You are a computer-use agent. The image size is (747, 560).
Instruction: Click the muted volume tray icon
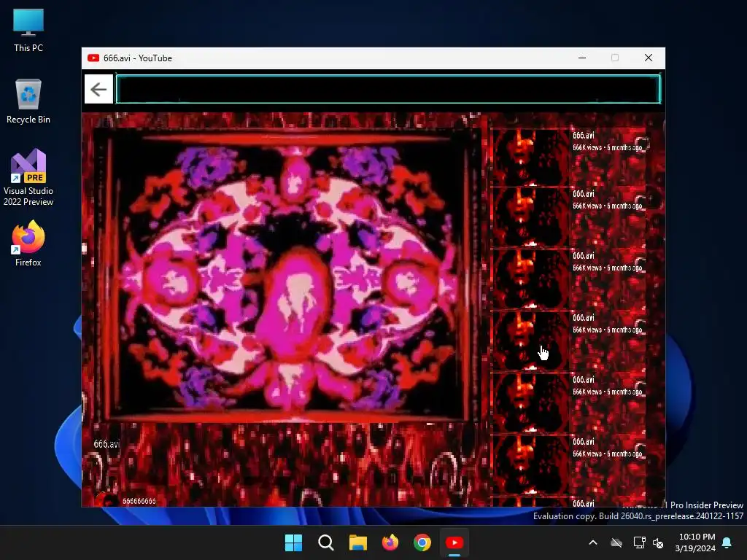tap(658, 542)
